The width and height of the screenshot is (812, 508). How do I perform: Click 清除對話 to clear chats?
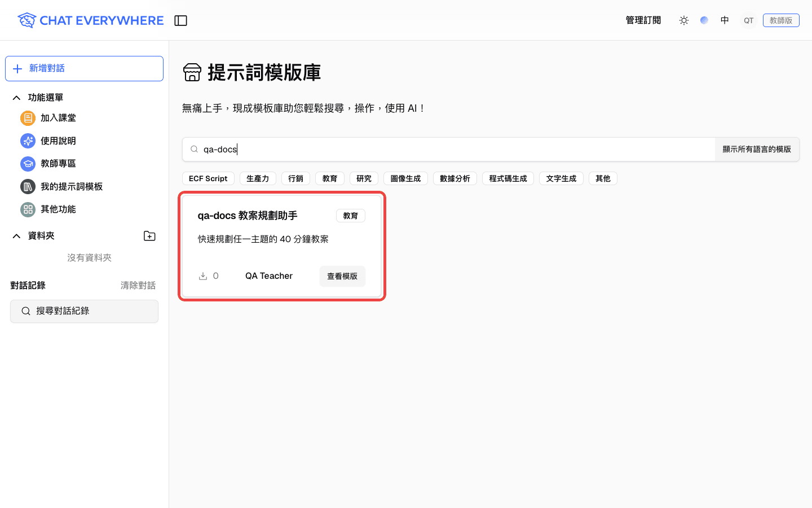[138, 286]
